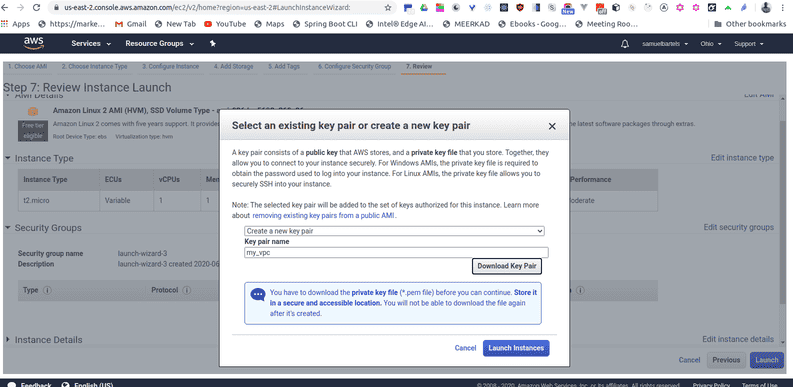793x387 pixels.
Task: Open the Maps bookmark
Action: 269,24
